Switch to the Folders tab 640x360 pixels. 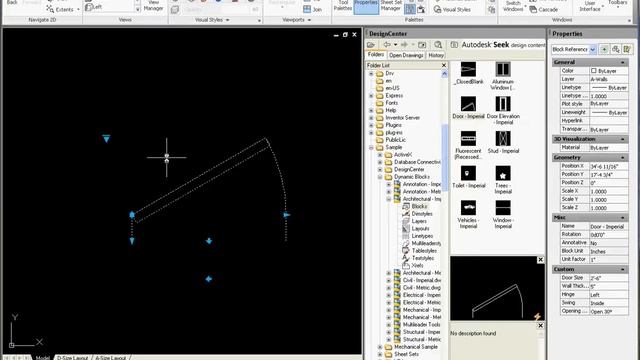376,55
